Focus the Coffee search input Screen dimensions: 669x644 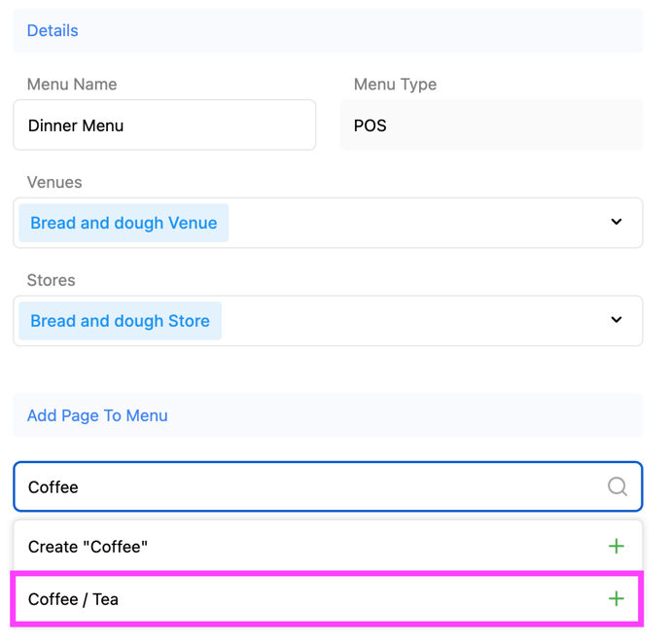click(292, 486)
